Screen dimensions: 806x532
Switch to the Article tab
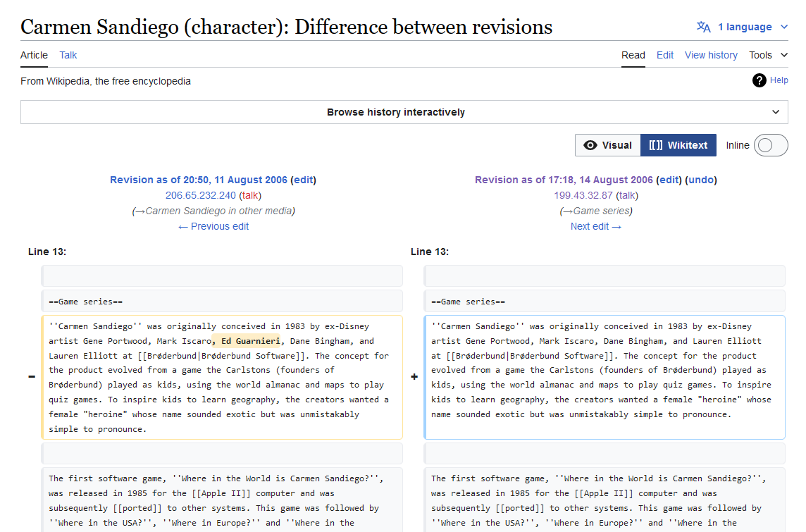34,55
